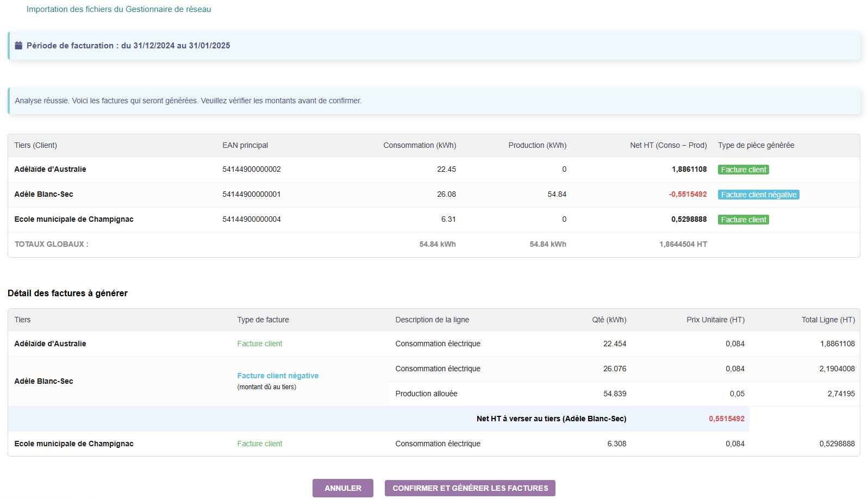Click the quantity 22.454
The image size is (868, 499).
pyautogui.click(x=615, y=344)
